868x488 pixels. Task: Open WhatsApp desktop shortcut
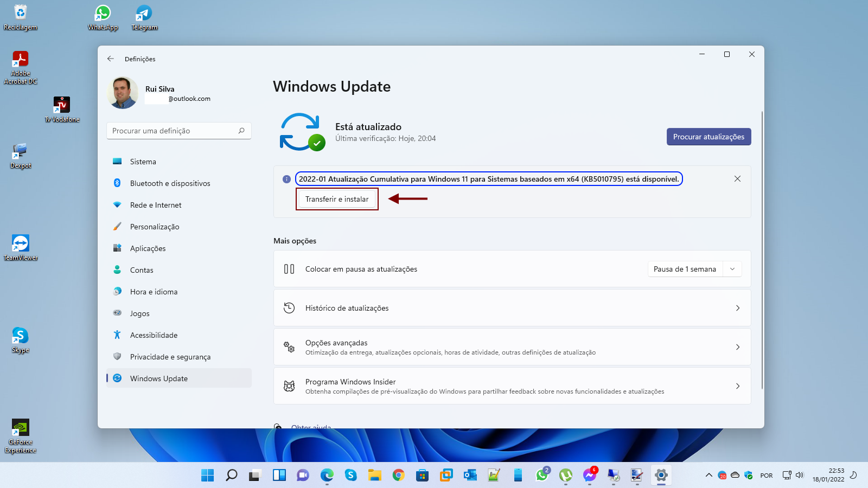(x=103, y=17)
